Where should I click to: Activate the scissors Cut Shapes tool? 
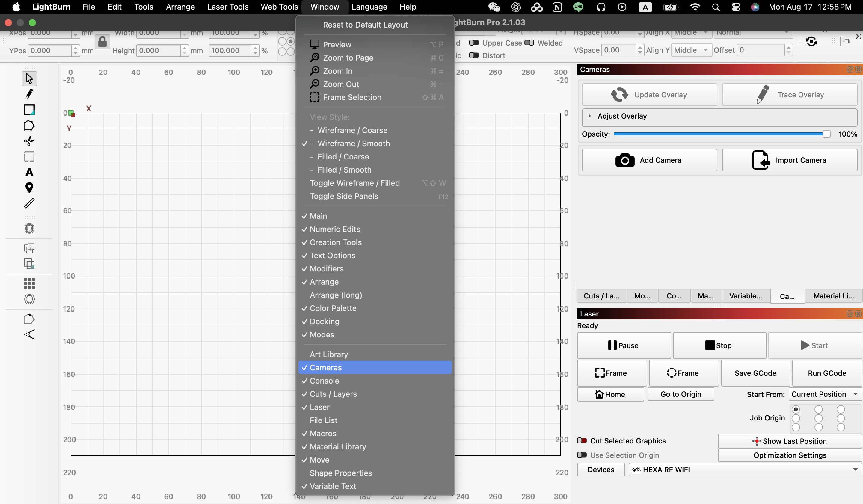(29, 141)
